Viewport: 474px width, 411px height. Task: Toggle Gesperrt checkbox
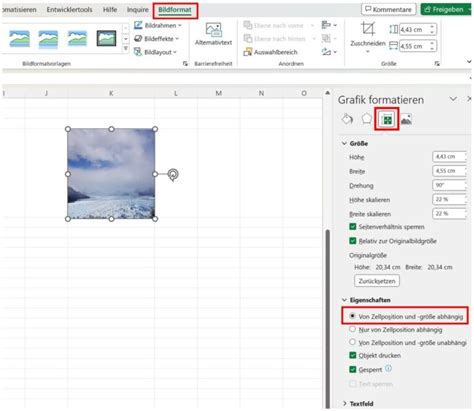point(353,369)
